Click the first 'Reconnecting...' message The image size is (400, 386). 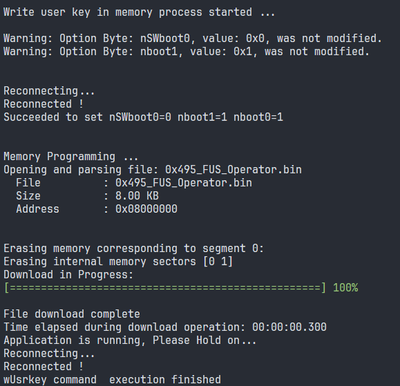pos(49,91)
